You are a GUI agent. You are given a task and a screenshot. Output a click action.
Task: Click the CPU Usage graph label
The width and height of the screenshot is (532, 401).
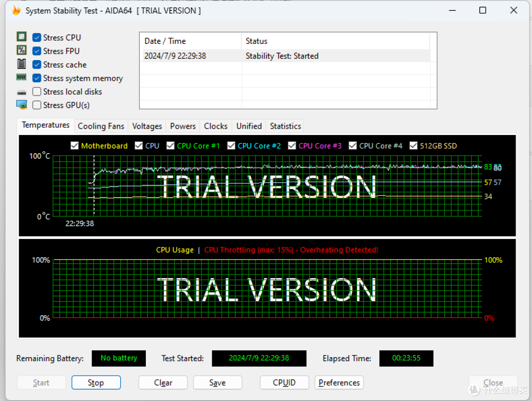[175, 250]
